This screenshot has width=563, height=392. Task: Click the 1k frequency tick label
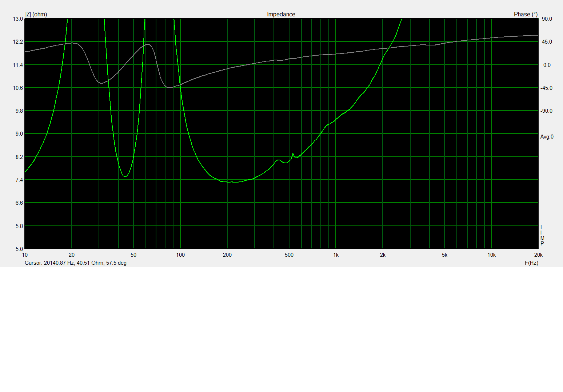(336, 255)
